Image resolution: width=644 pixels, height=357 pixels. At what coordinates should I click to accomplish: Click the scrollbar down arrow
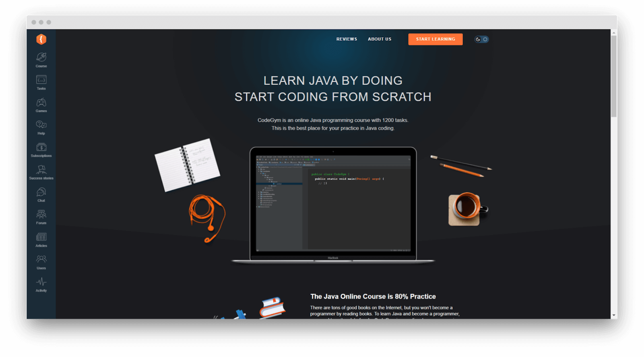coord(614,316)
